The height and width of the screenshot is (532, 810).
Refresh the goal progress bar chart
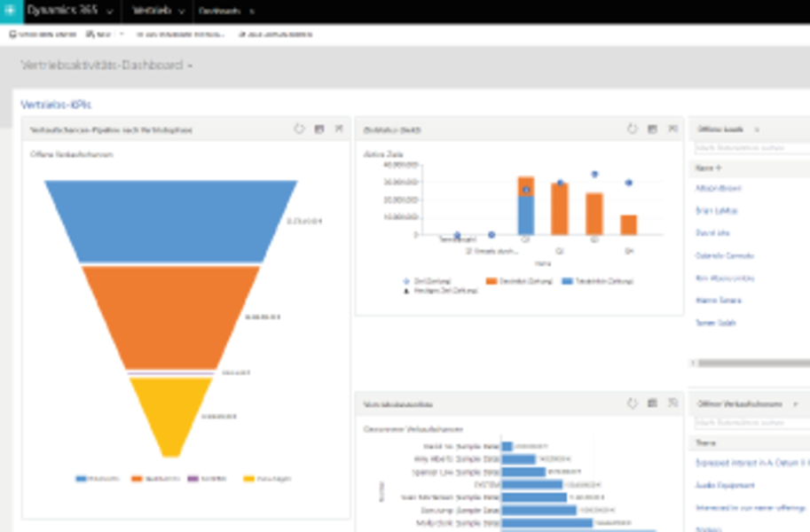(x=633, y=129)
